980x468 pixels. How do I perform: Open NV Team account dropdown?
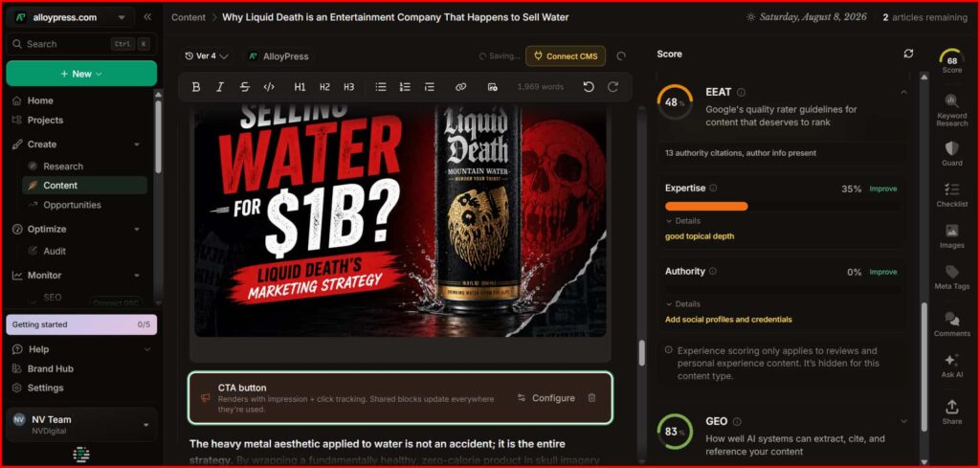click(81, 425)
